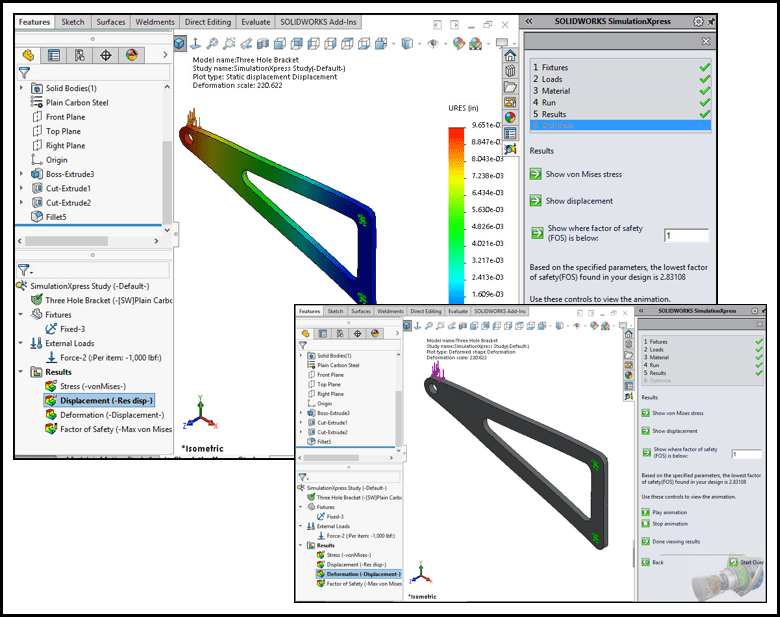Click the SimulationXpress settings gear in the upper window
Image resolution: width=780 pixels, height=617 pixels.
point(698,21)
